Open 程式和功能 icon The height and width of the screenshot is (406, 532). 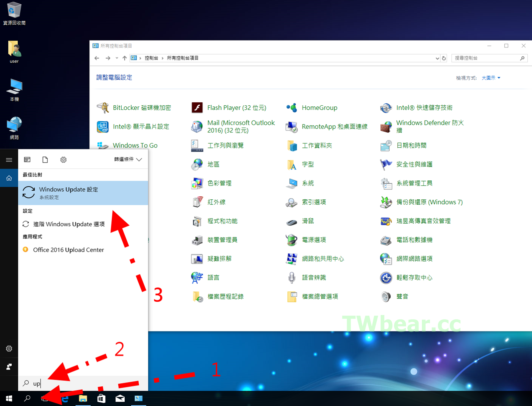click(197, 221)
